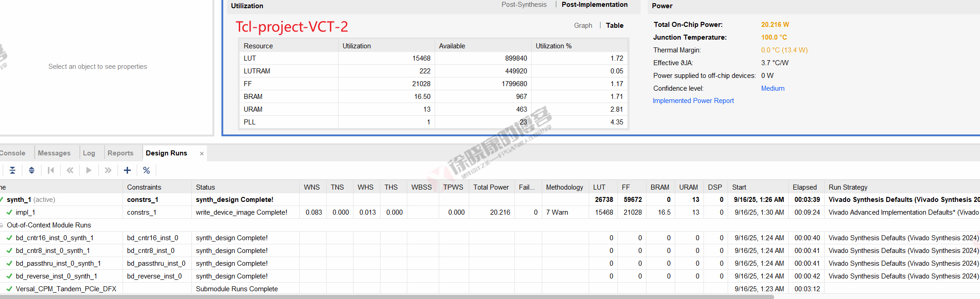Viewport: 980px width, 299px height.
Task: Sort by the Run Strategy column header
Action: tap(902, 187)
